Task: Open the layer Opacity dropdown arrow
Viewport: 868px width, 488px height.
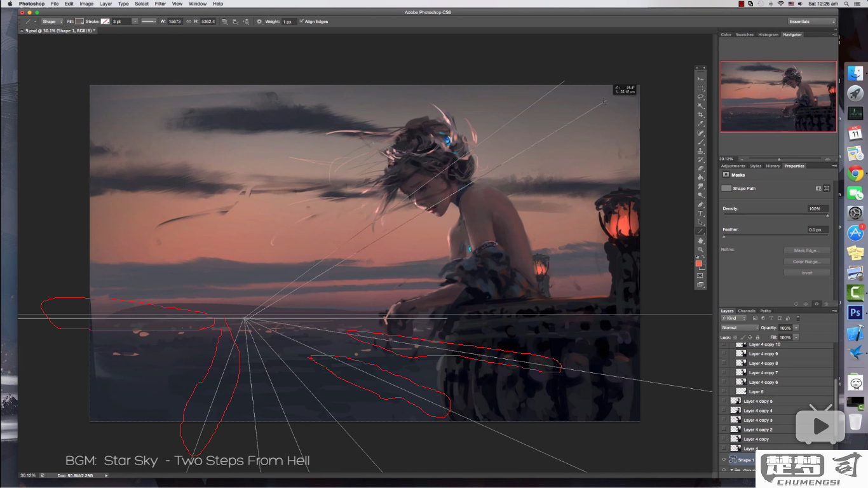Action: tap(796, 328)
